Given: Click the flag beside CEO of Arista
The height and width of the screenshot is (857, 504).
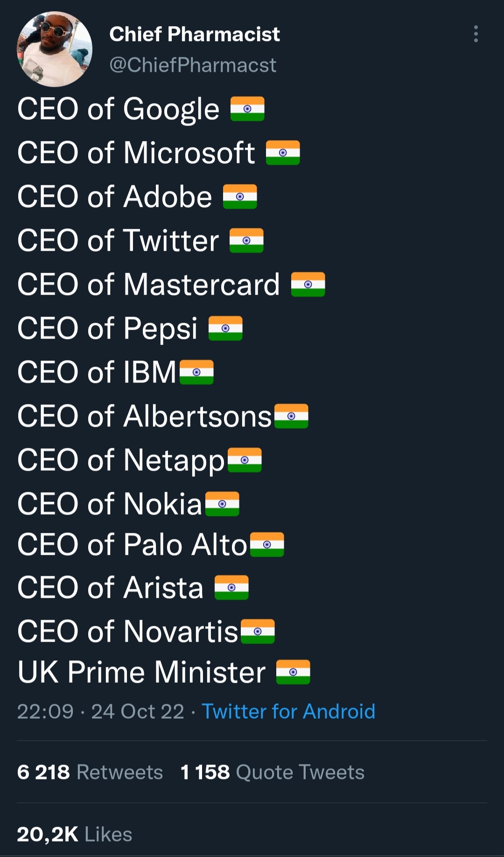Looking at the screenshot, I should 232,588.
